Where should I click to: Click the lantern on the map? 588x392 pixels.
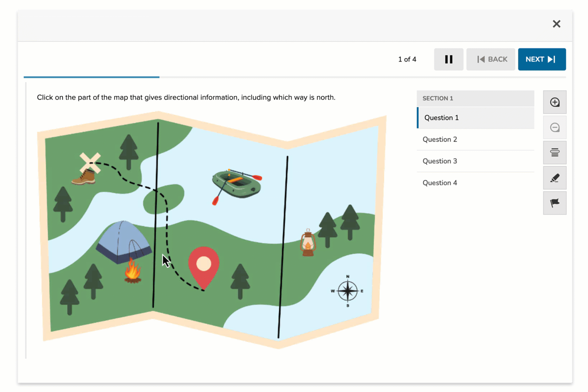click(308, 243)
